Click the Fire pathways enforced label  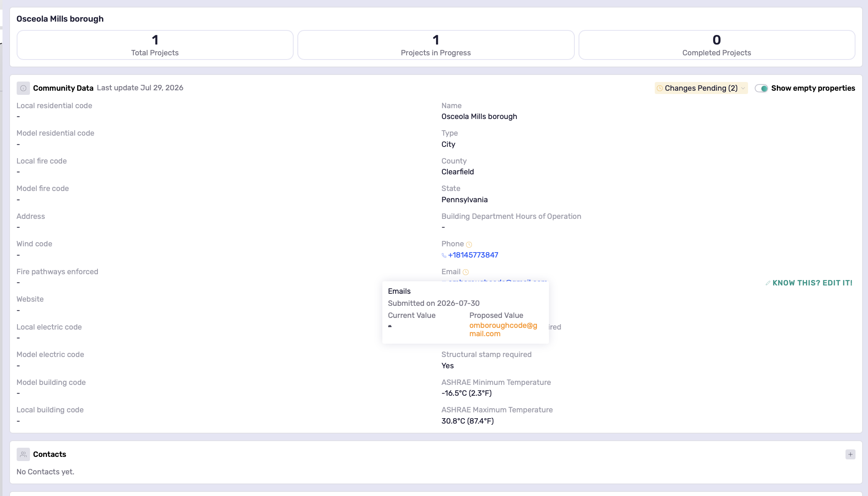[x=57, y=272]
